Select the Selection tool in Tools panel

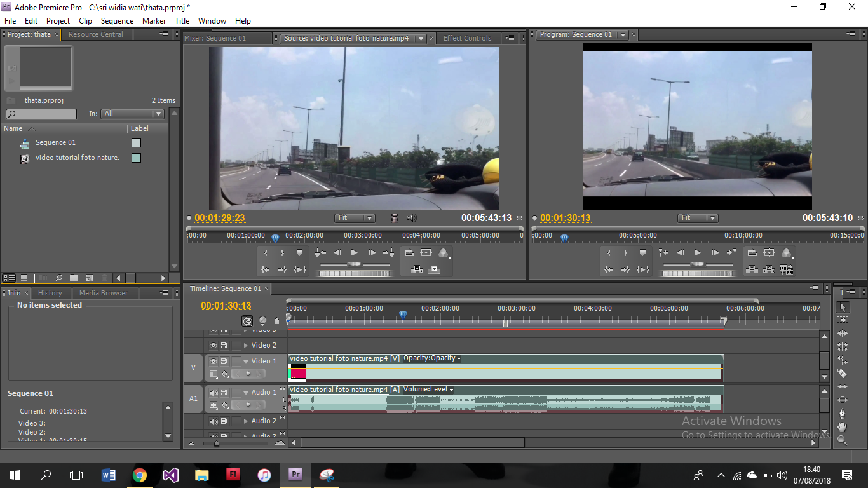843,307
